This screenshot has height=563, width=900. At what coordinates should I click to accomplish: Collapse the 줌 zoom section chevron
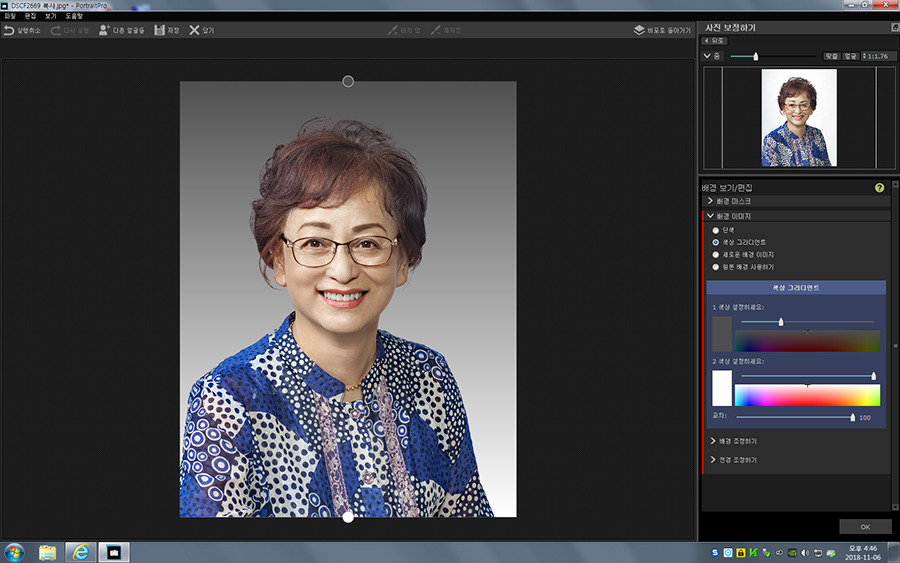707,56
